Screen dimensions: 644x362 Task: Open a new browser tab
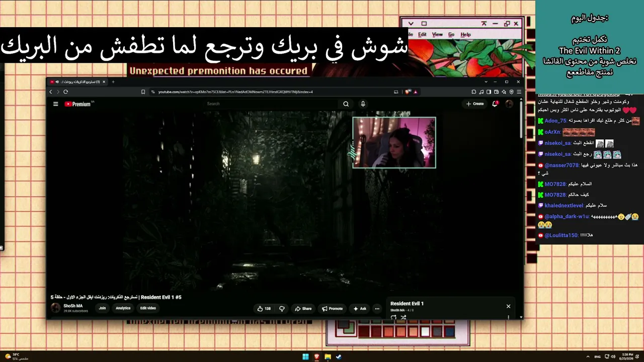pos(113,81)
